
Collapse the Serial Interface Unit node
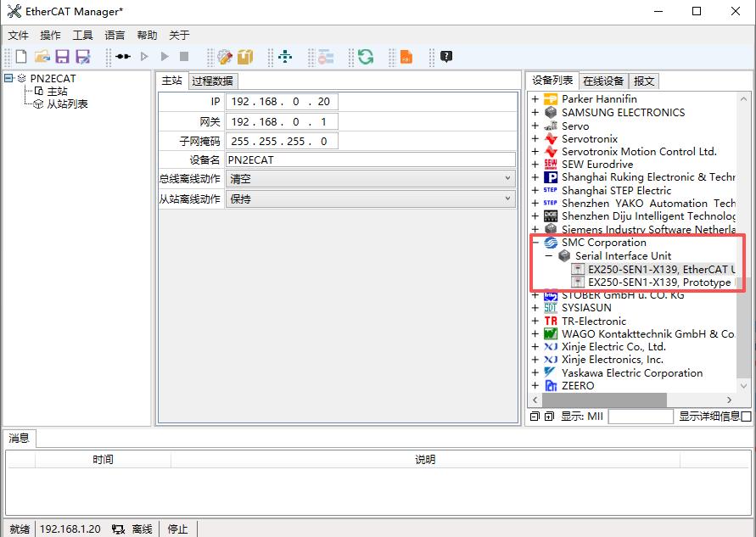click(x=549, y=255)
